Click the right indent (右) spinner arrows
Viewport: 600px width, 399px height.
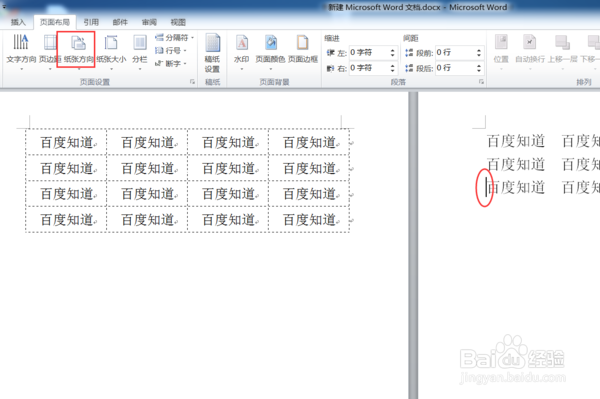[393, 68]
